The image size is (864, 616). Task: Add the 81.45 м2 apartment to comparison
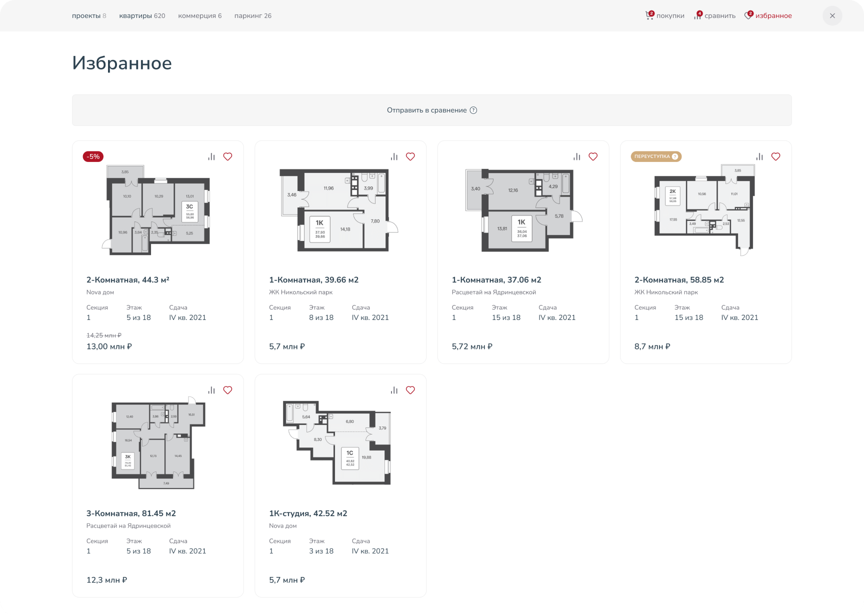tap(211, 390)
